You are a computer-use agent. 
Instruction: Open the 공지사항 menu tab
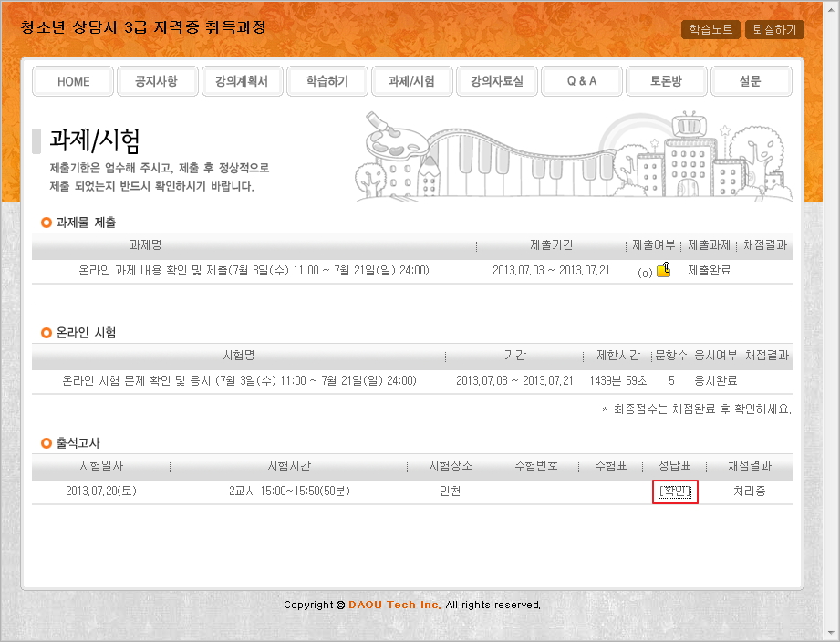(x=157, y=81)
